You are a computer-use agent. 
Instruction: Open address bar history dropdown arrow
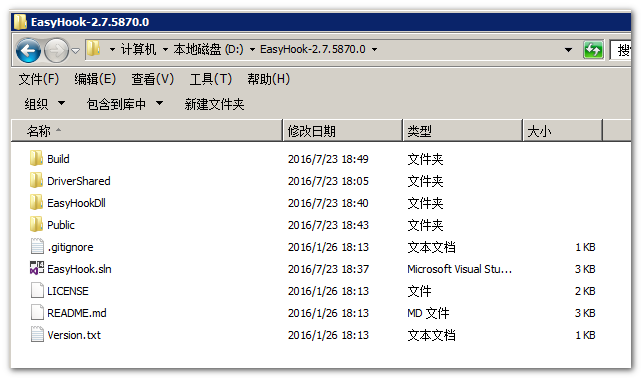(568, 50)
